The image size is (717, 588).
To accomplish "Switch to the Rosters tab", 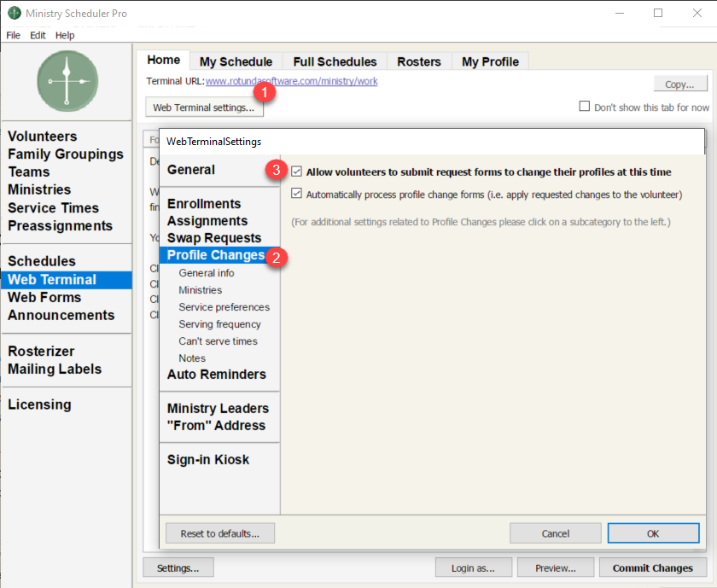I will click(x=418, y=61).
